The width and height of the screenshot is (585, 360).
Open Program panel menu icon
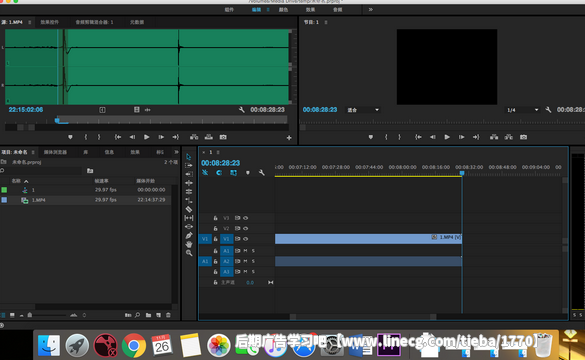tap(326, 22)
